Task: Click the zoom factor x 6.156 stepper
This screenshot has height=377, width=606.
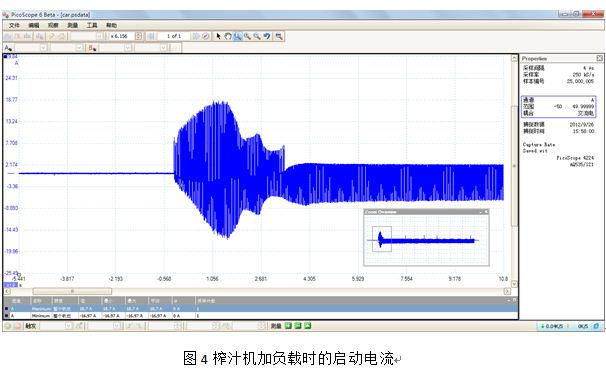Action: pyautogui.click(x=138, y=36)
